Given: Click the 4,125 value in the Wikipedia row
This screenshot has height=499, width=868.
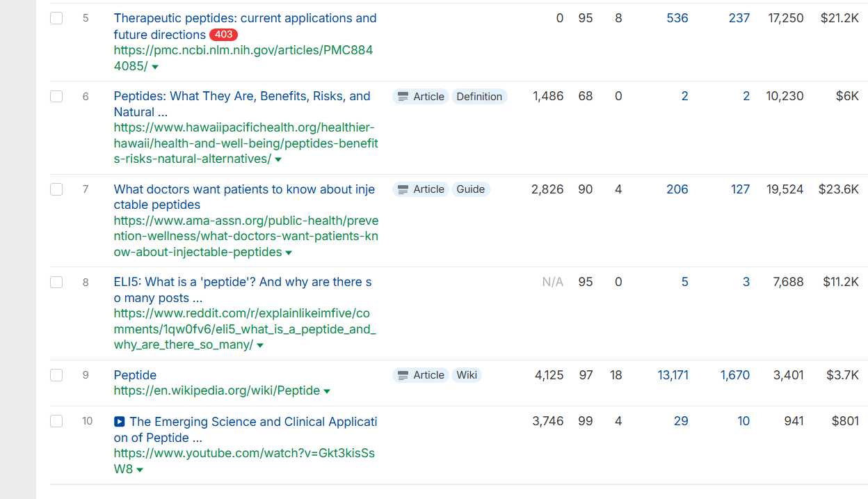Looking at the screenshot, I should [x=549, y=374].
